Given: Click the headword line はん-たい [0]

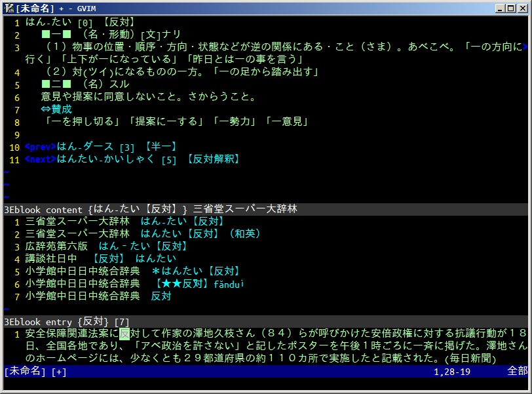Looking at the screenshot, I should click(80, 22).
